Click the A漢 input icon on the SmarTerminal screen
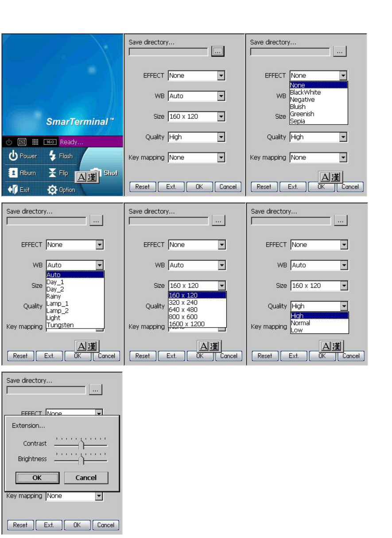This screenshot has height=538, width=392. click(x=86, y=177)
